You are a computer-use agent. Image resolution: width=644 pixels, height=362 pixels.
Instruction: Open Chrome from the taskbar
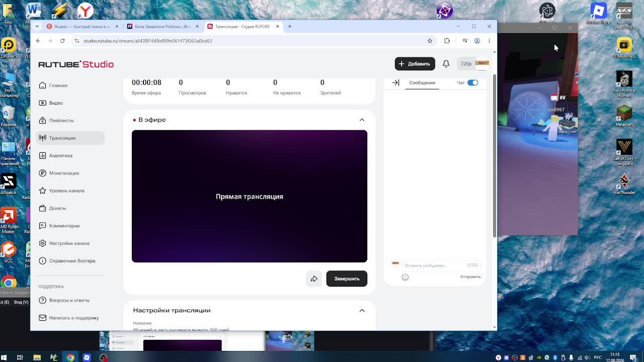coord(70,357)
